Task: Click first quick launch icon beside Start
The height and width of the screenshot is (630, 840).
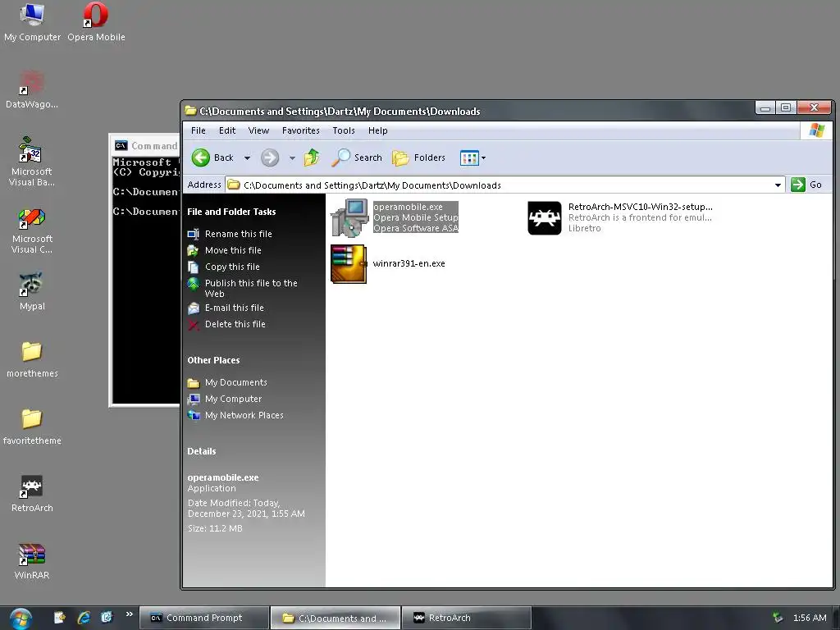Action: pos(59,618)
